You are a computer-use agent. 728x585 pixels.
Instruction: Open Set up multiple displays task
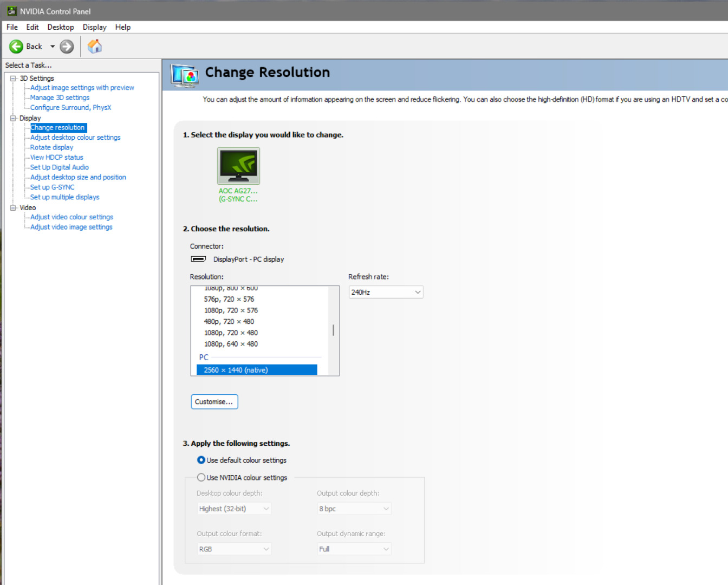(x=65, y=197)
